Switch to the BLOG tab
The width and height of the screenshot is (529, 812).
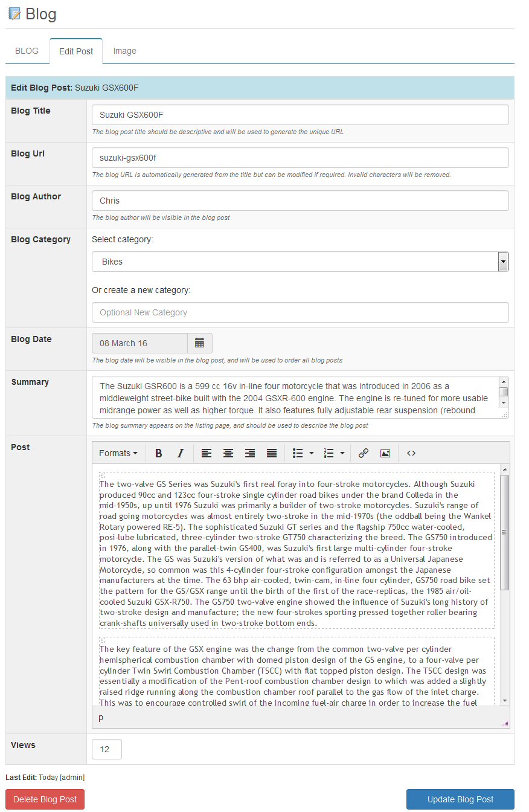pos(27,51)
